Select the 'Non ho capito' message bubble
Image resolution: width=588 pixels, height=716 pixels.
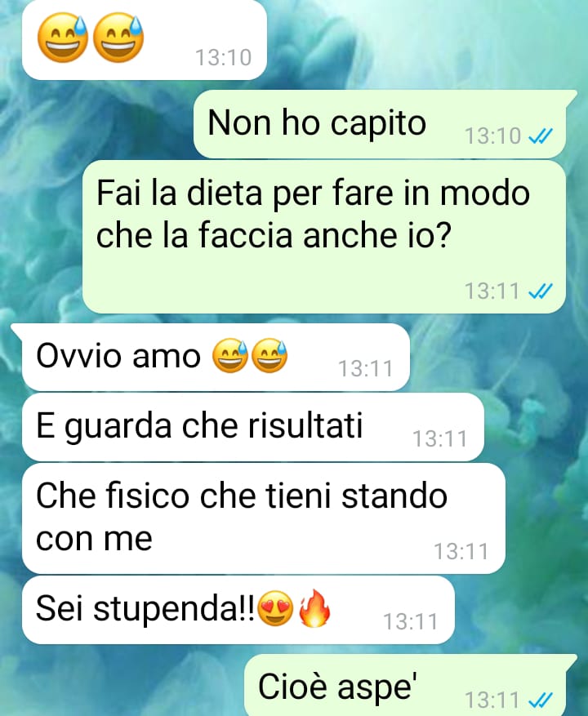(380, 124)
